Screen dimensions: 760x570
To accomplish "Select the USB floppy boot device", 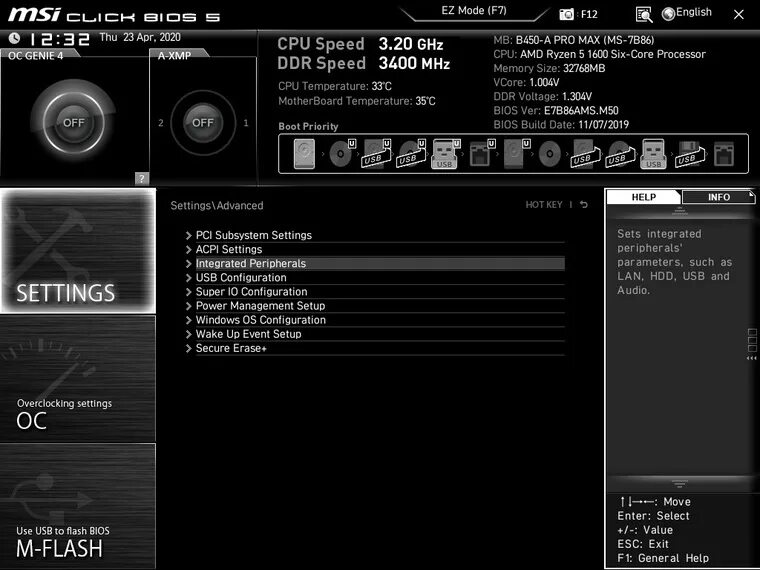I will [690, 154].
